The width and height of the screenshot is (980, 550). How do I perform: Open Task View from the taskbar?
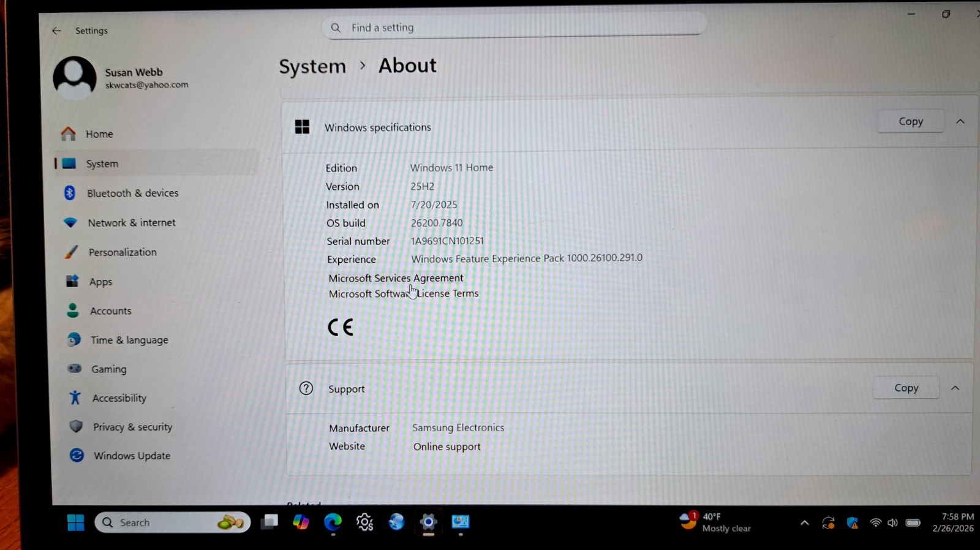pyautogui.click(x=269, y=522)
